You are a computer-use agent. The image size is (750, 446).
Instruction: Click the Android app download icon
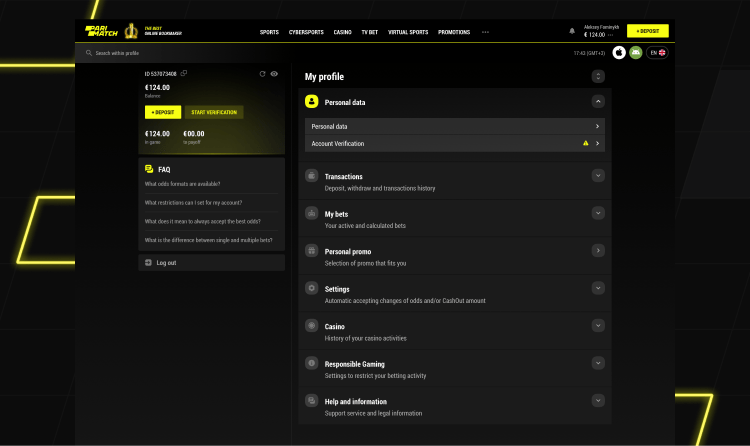coord(634,52)
